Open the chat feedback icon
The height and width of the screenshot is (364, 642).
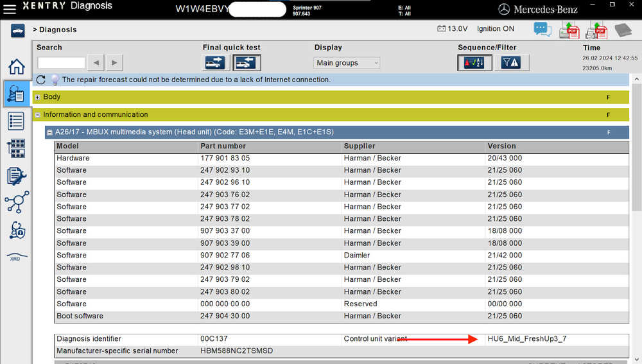(542, 30)
